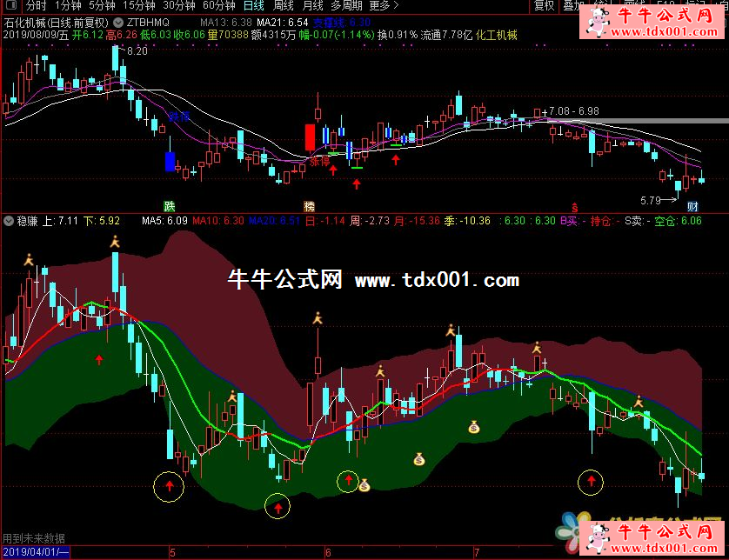The height and width of the screenshot is (560, 729).
Task: Click the 2019/04/01 start date box
Action: 36,552
